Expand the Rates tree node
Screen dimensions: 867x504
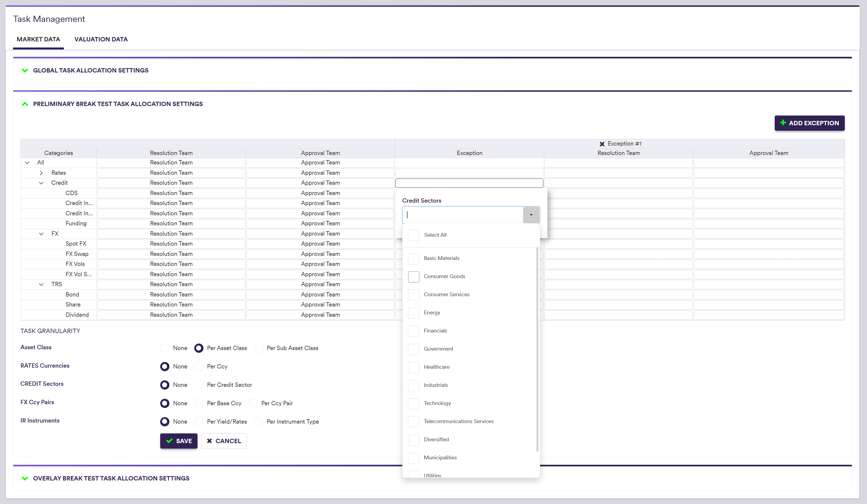pyautogui.click(x=41, y=173)
